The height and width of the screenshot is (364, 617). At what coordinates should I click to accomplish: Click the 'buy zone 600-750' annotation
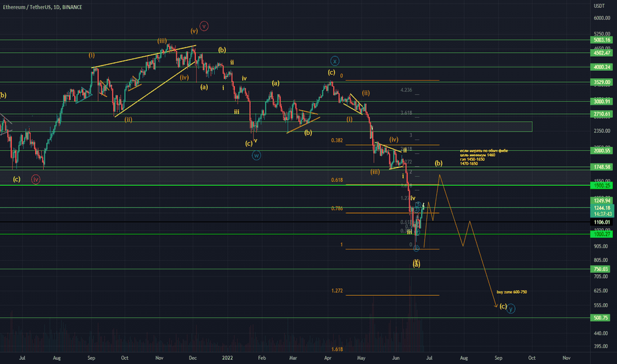(512, 292)
